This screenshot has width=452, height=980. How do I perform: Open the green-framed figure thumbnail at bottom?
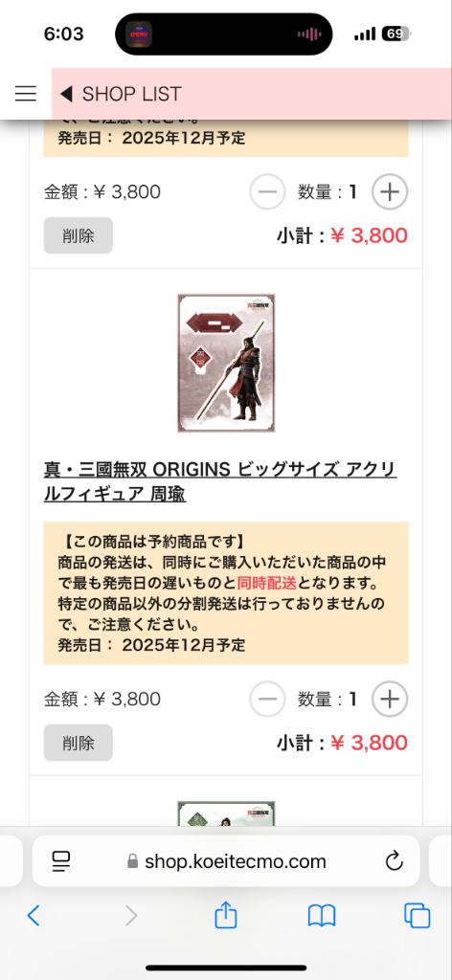click(226, 813)
